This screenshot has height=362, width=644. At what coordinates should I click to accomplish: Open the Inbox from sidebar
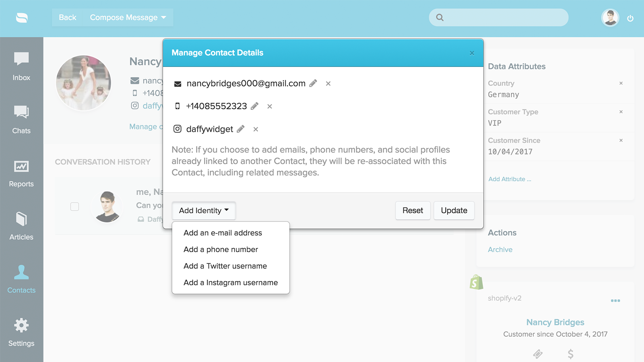pos(21,66)
